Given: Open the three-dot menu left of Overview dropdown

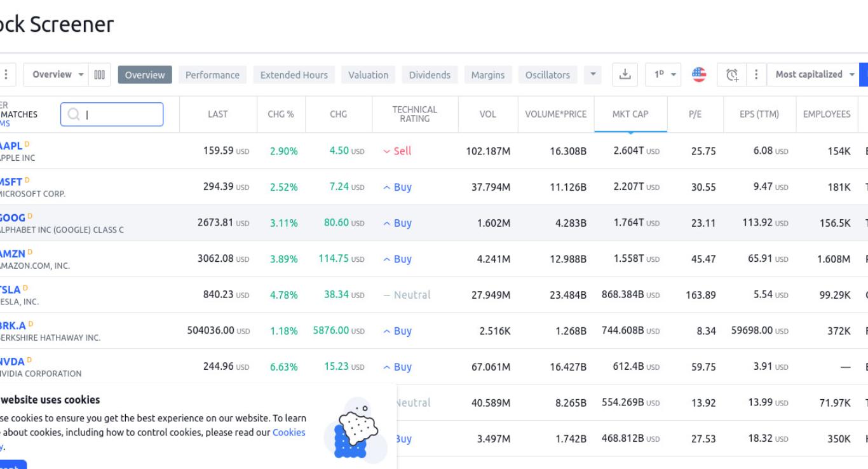Looking at the screenshot, I should click(6, 74).
